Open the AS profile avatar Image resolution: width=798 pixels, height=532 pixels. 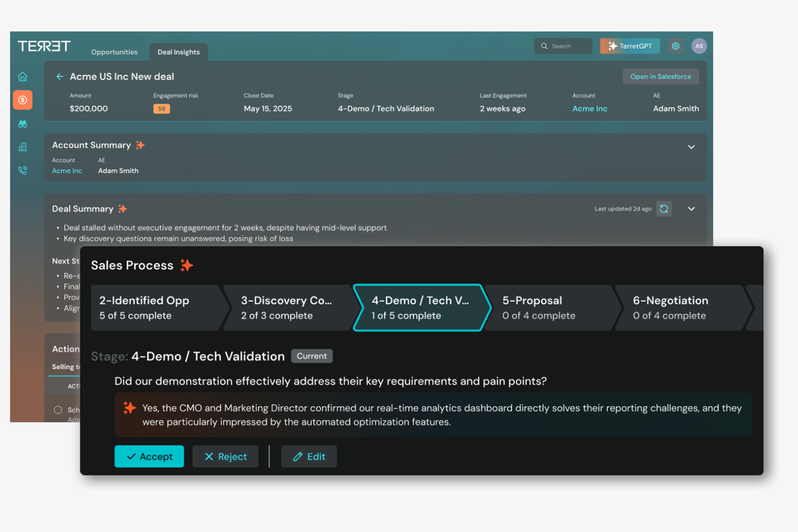[x=699, y=46]
